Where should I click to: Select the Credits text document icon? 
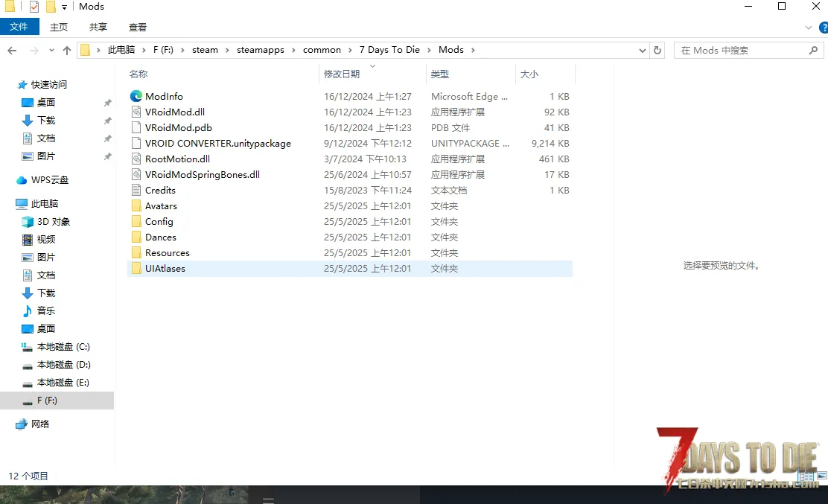tap(136, 190)
